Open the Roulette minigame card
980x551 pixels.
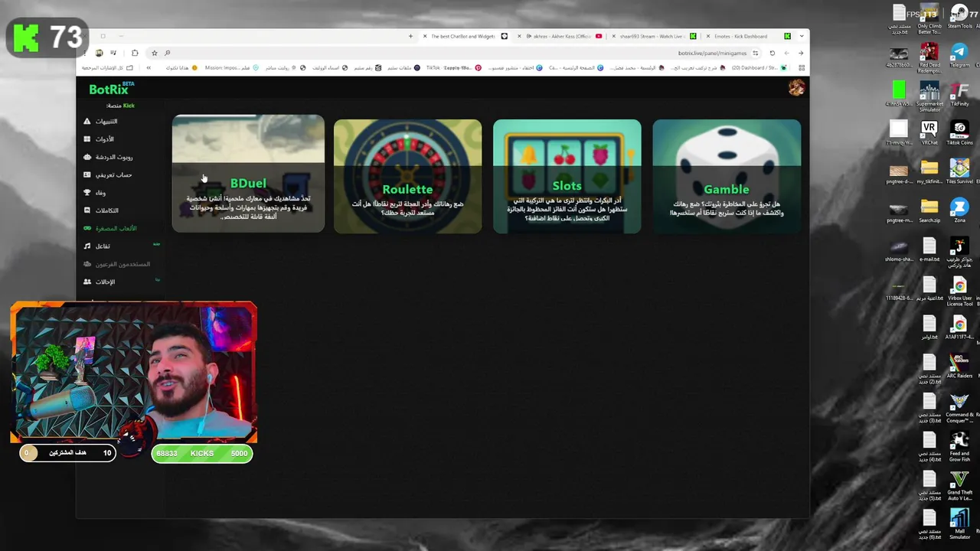tap(407, 176)
